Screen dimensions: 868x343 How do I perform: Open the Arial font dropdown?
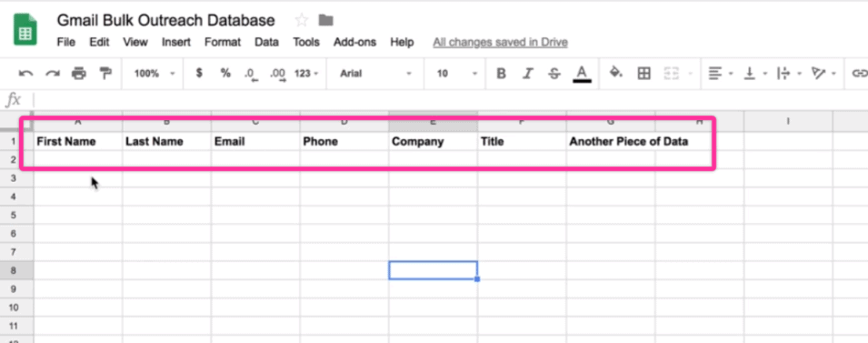pos(376,73)
